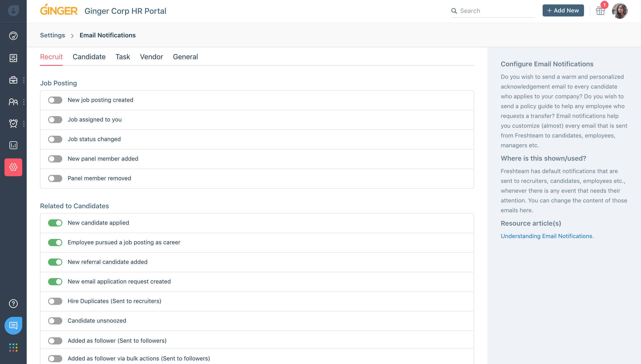Toggle Added as follower (Sent to followers)

click(x=55, y=341)
